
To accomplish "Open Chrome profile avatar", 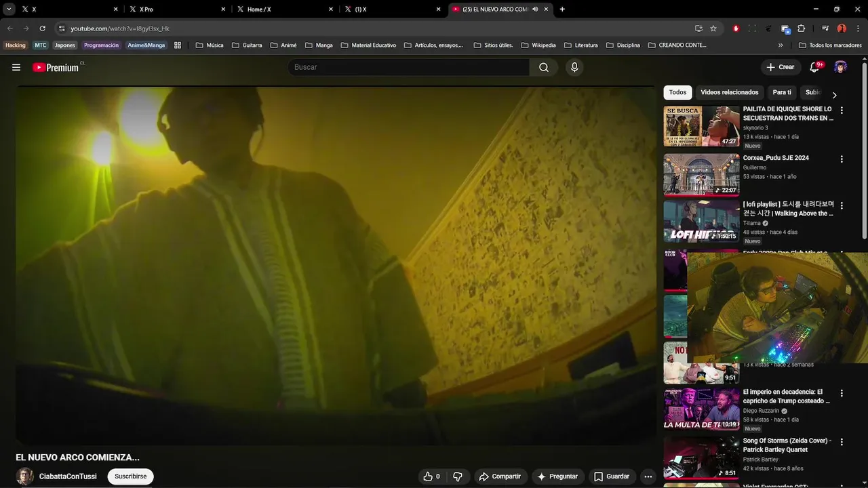I will pos(842,28).
